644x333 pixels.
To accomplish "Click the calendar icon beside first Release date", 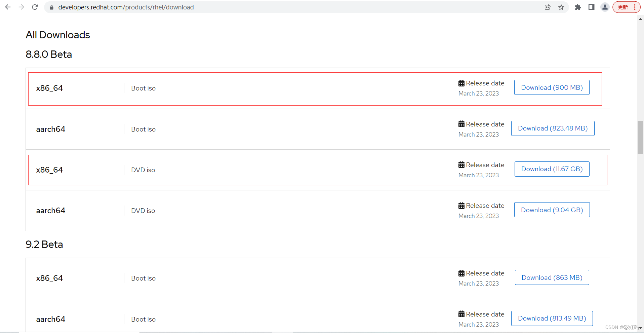I will pos(461,83).
